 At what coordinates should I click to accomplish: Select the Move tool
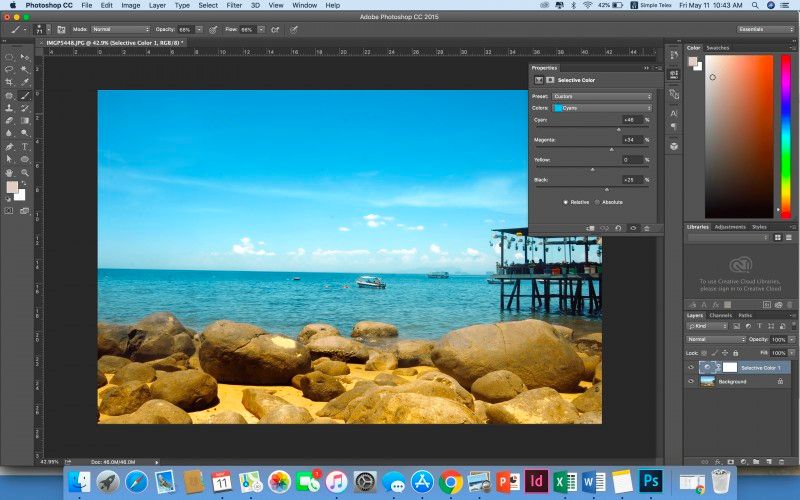coord(24,57)
